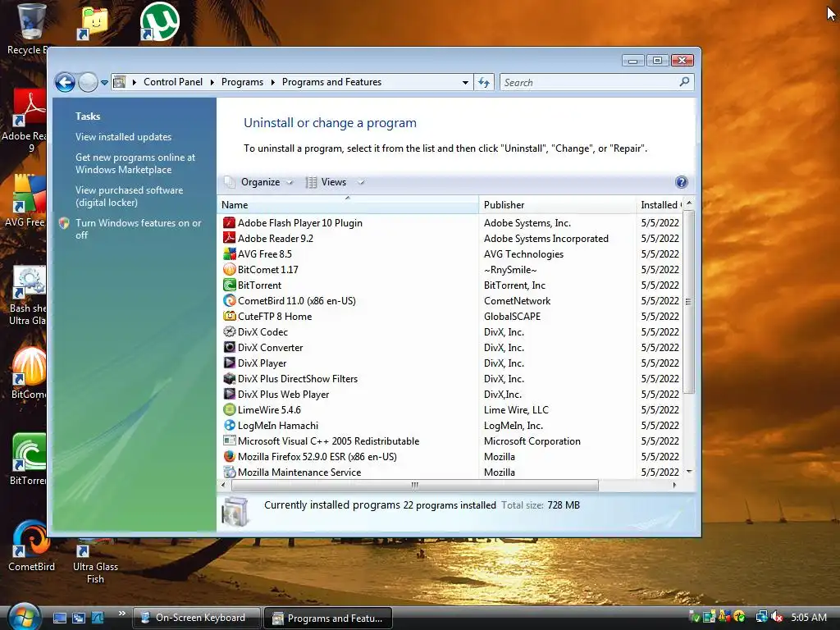Click Programs and Features breadcrumb
The height and width of the screenshot is (630, 840).
point(331,82)
